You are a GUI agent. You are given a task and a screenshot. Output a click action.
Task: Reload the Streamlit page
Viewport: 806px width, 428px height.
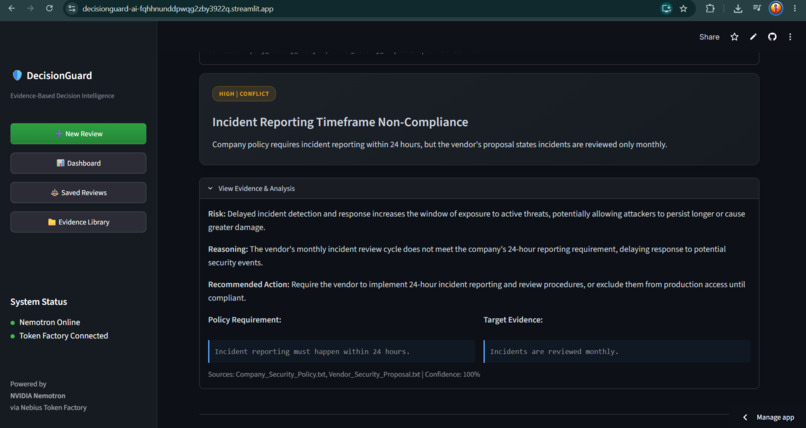point(49,8)
